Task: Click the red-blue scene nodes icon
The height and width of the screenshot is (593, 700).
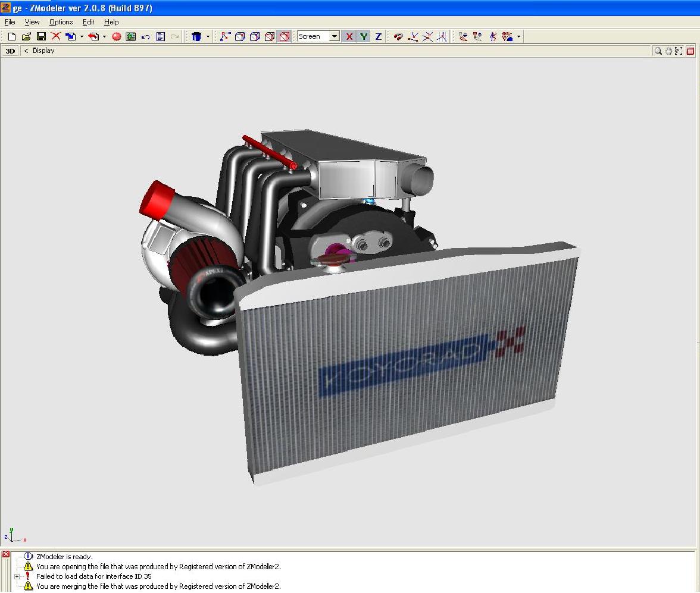Action: (508, 37)
